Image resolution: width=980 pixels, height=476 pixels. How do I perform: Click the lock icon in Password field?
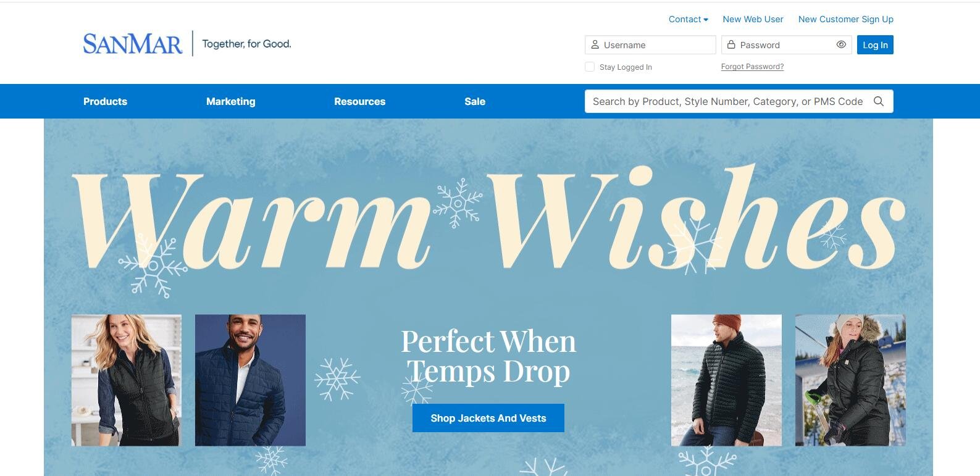point(731,45)
